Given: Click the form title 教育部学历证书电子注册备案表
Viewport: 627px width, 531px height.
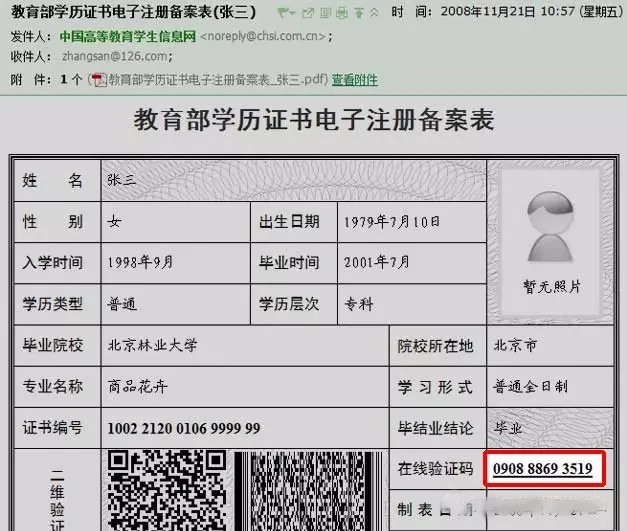Looking at the screenshot, I should 314,120.
